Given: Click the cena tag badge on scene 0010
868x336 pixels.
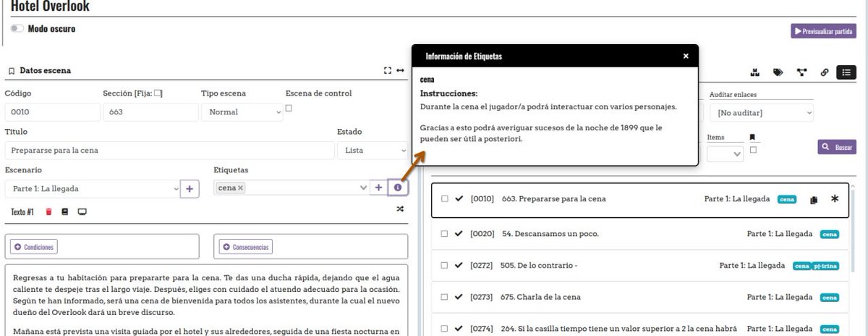Looking at the screenshot, I should click(787, 199).
